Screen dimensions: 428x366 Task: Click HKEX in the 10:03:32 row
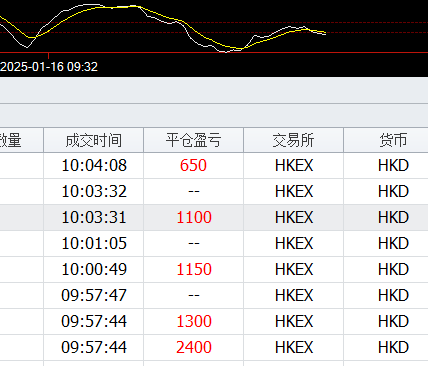point(294,191)
